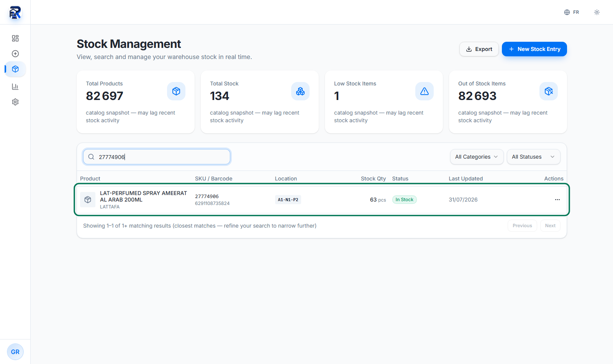Click the Stock Qty column header
The image size is (613, 364).
point(373,179)
